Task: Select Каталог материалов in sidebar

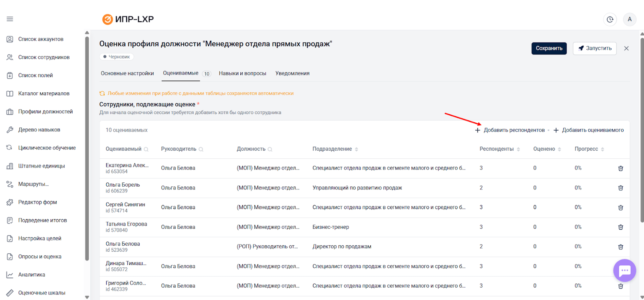Action: point(43,93)
